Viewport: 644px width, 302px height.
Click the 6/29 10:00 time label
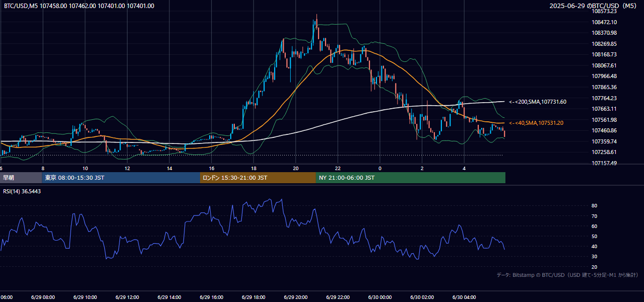(85, 297)
